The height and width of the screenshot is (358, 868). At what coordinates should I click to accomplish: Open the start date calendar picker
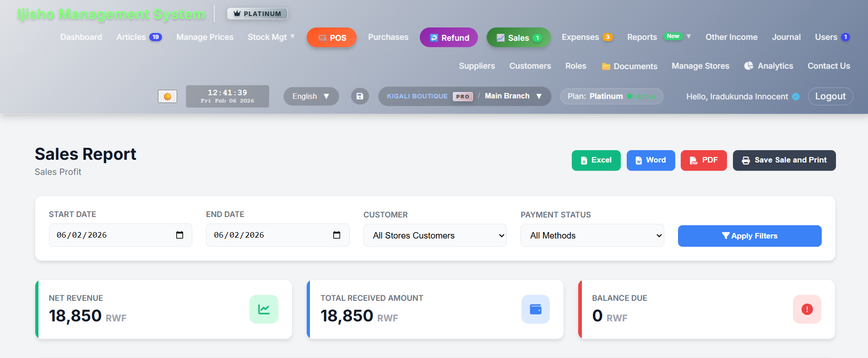179,235
